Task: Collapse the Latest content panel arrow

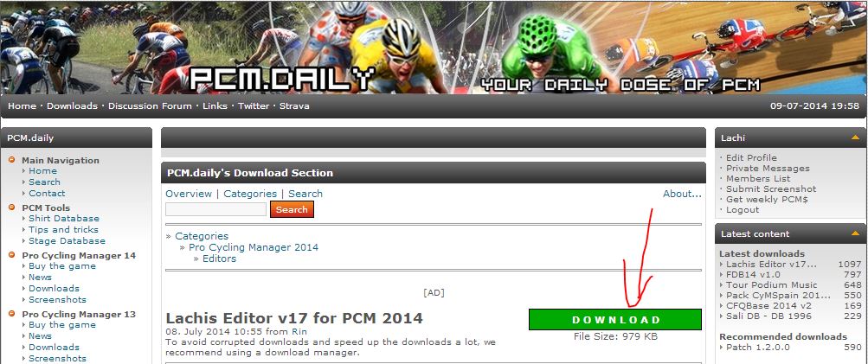Action: click(855, 234)
